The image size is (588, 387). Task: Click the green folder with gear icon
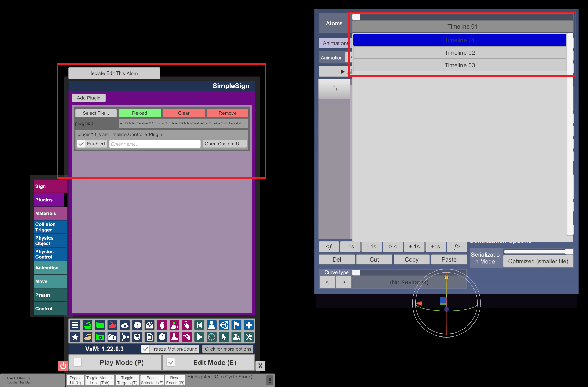[100, 337]
